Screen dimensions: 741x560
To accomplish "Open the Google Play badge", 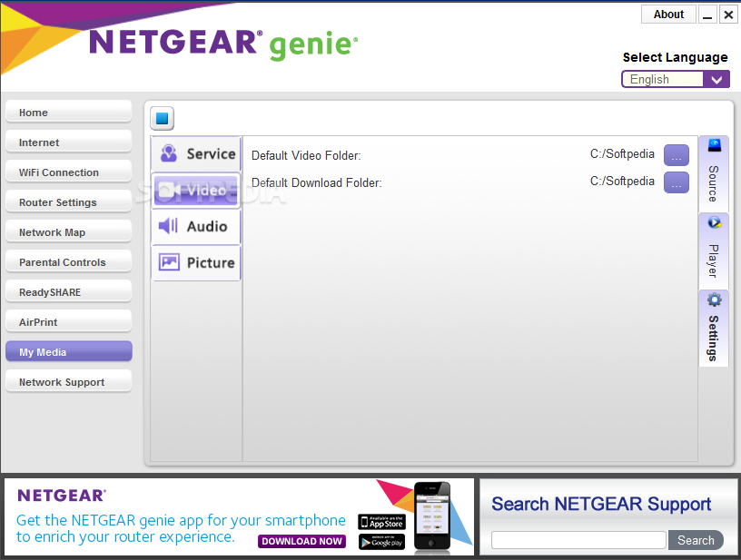I will [381, 542].
